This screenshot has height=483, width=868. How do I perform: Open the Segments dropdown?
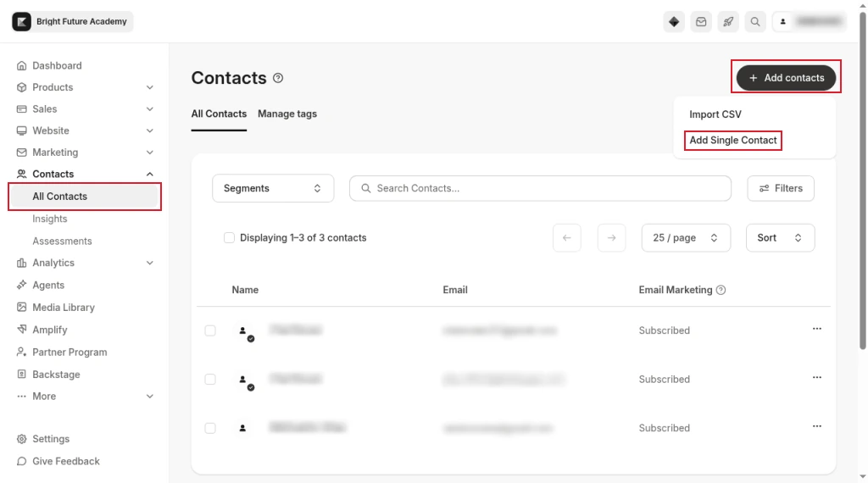click(x=273, y=188)
